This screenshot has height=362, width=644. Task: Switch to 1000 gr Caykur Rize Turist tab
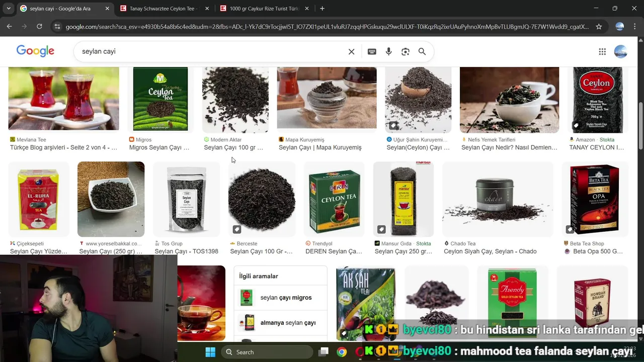(265, 9)
